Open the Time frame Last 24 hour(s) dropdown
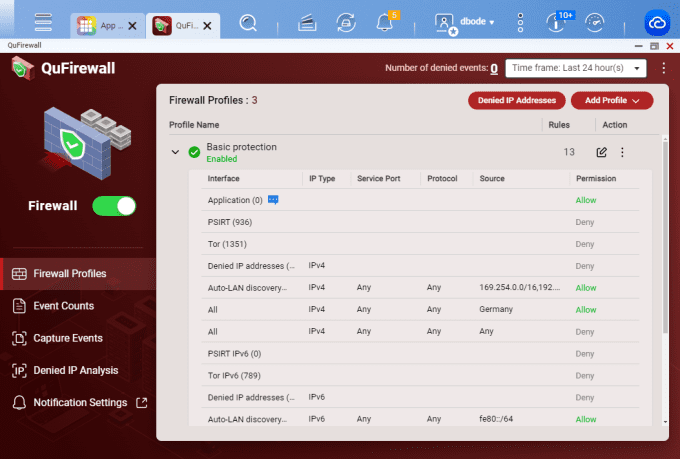 pyautogui.click(x=575, y=68)
